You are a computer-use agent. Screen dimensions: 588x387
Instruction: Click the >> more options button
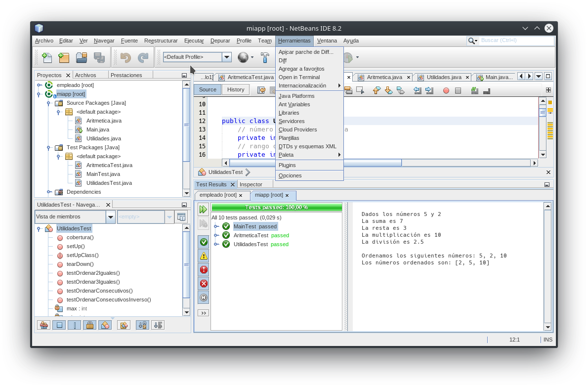203,313
